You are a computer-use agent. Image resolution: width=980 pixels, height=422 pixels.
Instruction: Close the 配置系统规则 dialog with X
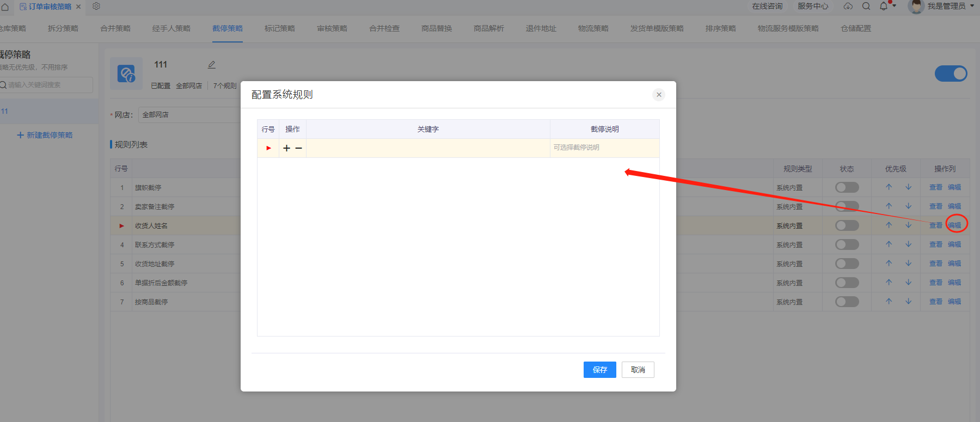[659, 95]
